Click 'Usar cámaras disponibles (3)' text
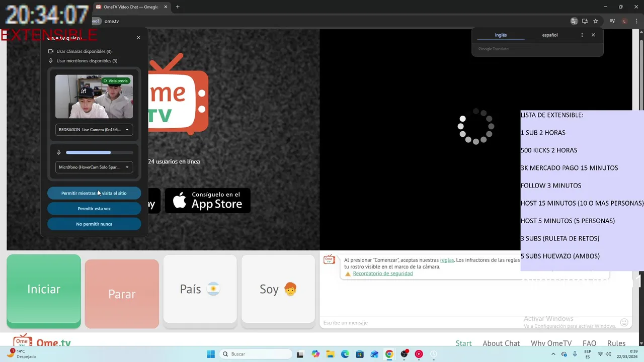644x362 pixels. click(84, 51)
